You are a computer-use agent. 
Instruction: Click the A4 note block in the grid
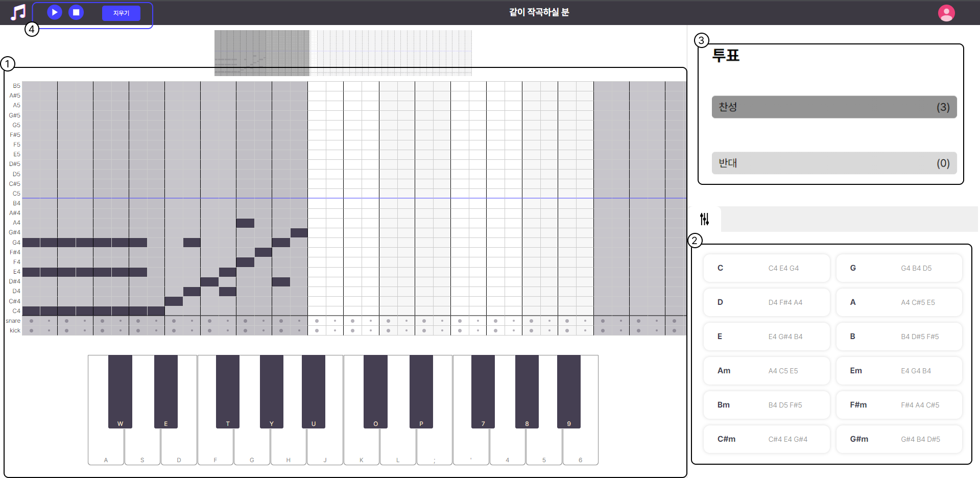245,223
